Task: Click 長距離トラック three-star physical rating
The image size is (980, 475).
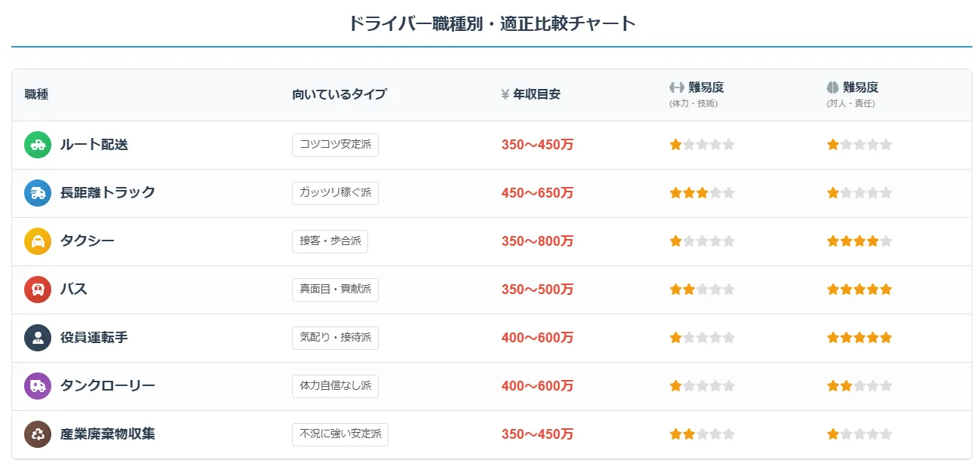Action: (x=702, y=193)
